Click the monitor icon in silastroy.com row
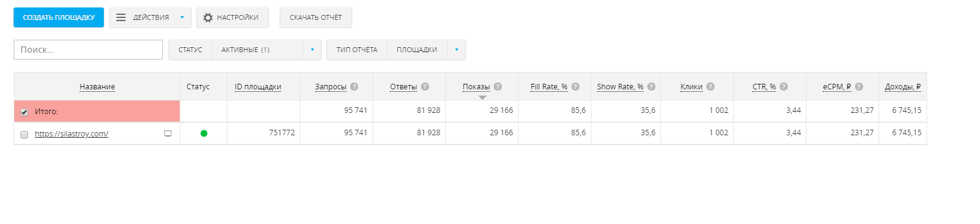Viewport: 980px width, 224px height. coord(168,133)
